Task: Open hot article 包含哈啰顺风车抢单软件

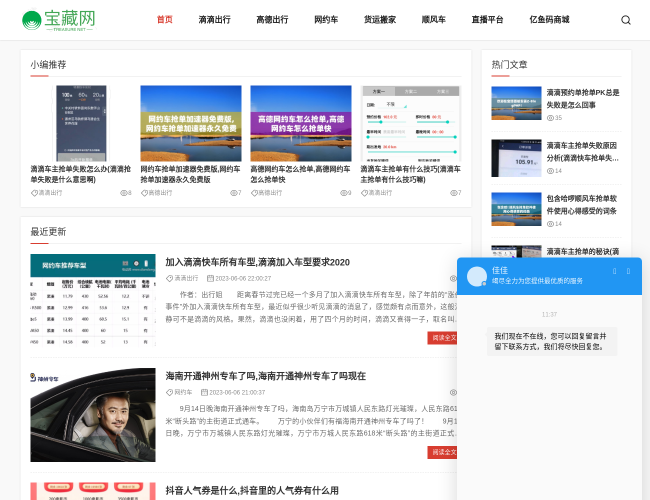Action: (582, 205)
